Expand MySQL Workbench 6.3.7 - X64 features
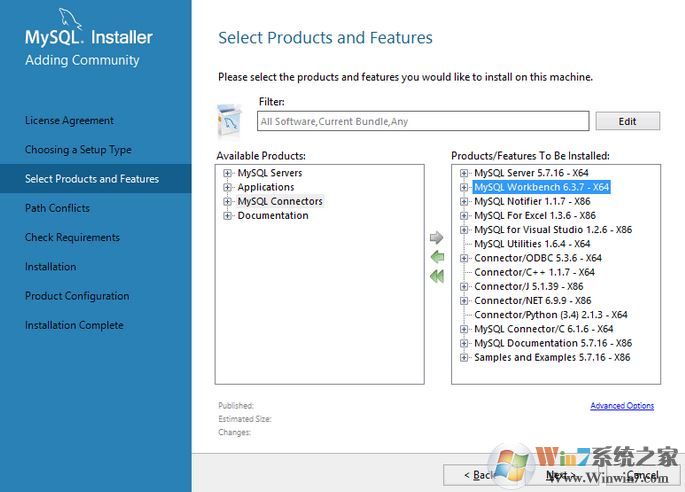This screenshot has height=492, width=685. click(464, 187)
